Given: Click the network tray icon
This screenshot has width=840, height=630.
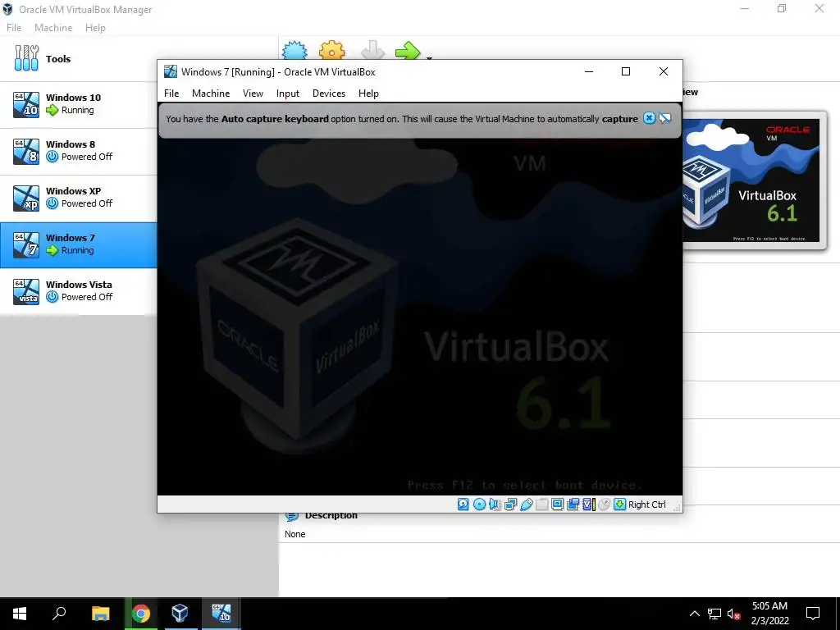Looking at the screenshot, I should [x=714, y=614].
